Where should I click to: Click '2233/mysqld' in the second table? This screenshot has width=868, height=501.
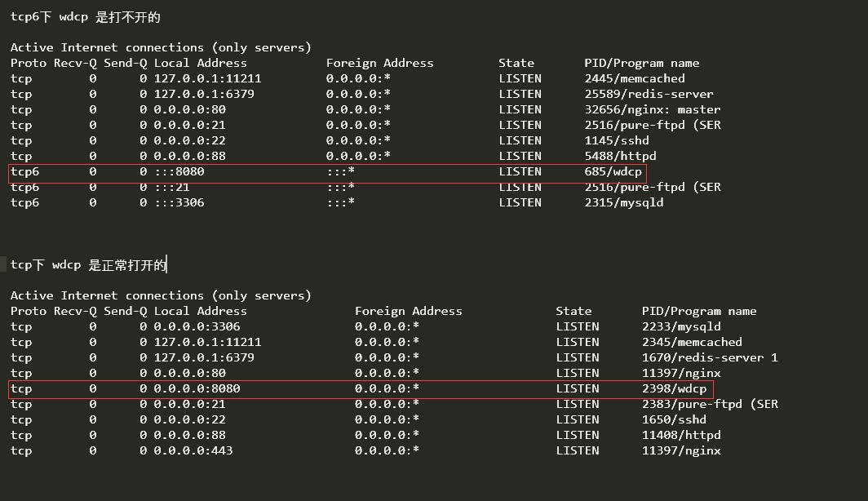[x=681, y=327]
